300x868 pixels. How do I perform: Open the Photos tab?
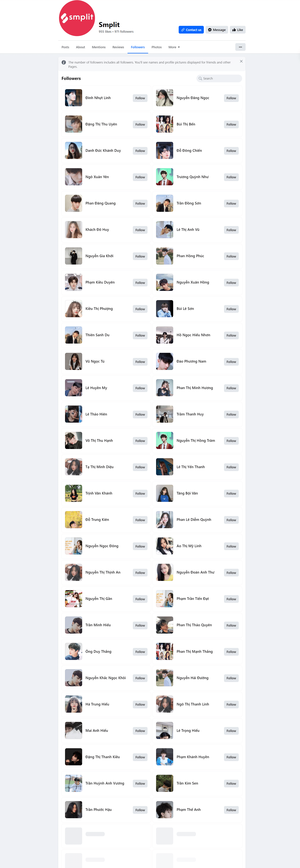click(156, 47)
